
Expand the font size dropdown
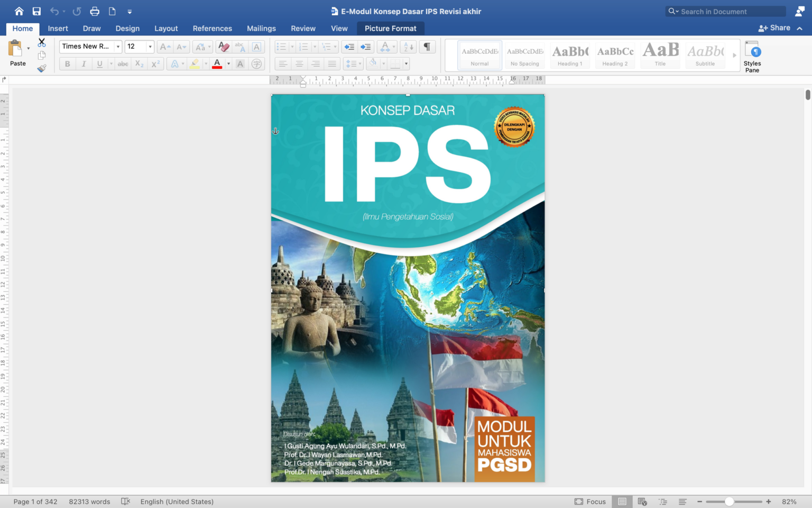coord(150,47)
